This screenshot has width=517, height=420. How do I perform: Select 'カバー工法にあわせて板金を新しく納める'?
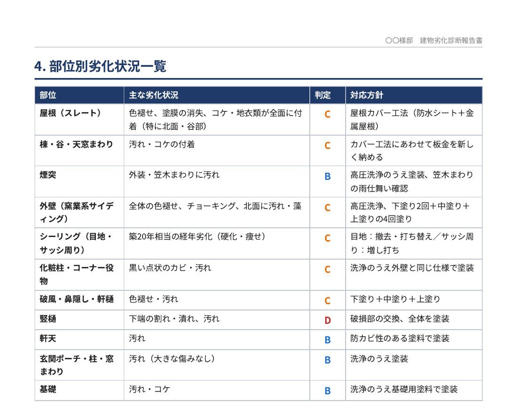tap(412, 151)
